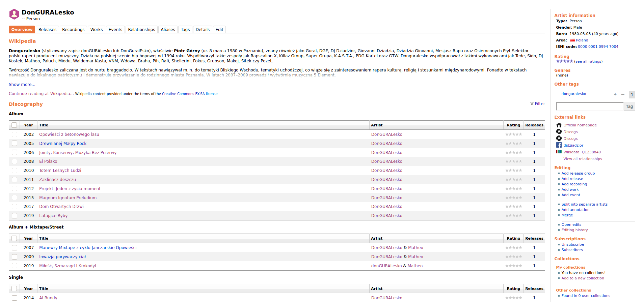Open Continue reading at Wikipedia link
This screenshot has width=644, height=302.
pyautogui.click(x=41, y=94)
